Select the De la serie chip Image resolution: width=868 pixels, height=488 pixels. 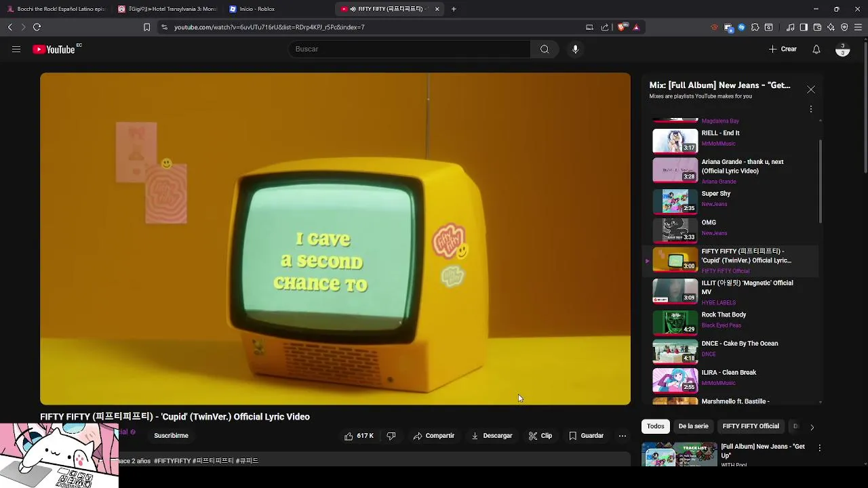[x=693, y=426]
